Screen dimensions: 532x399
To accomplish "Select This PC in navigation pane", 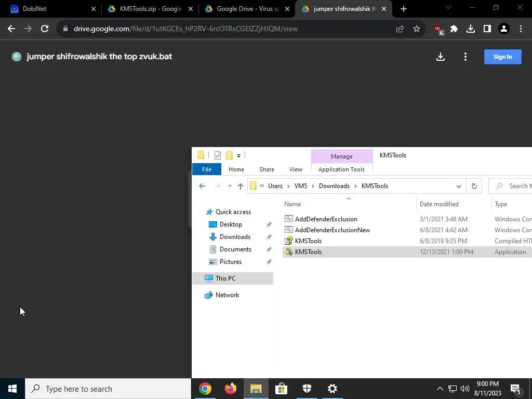I will 233,278.
